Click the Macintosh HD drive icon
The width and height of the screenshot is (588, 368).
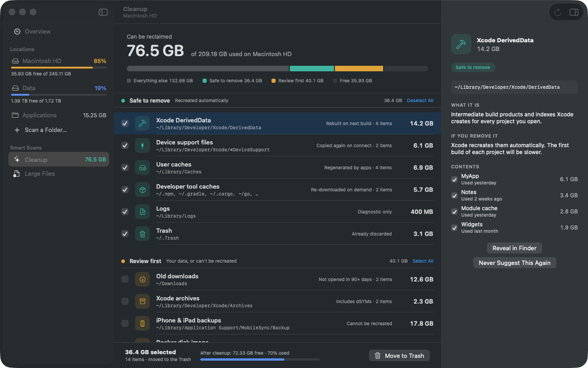pyautogui.click(x=15, y=61)
